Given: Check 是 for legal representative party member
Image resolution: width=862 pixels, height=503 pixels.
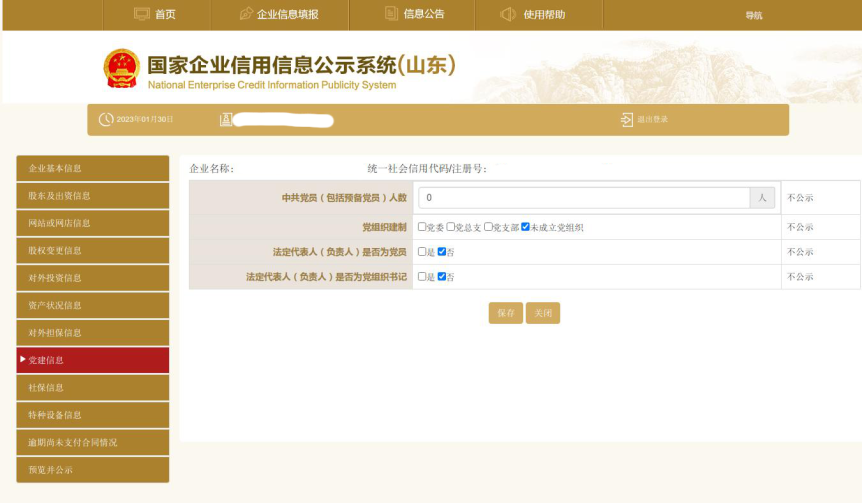Looking at the screenshot, I should point(422,252).
